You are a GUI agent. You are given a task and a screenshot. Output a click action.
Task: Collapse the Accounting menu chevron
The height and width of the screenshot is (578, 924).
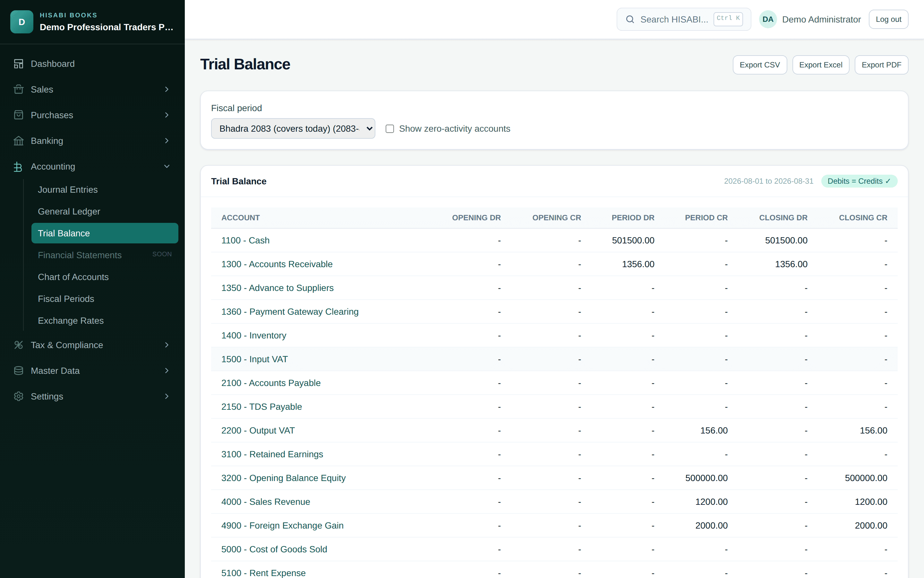(167, 167)
